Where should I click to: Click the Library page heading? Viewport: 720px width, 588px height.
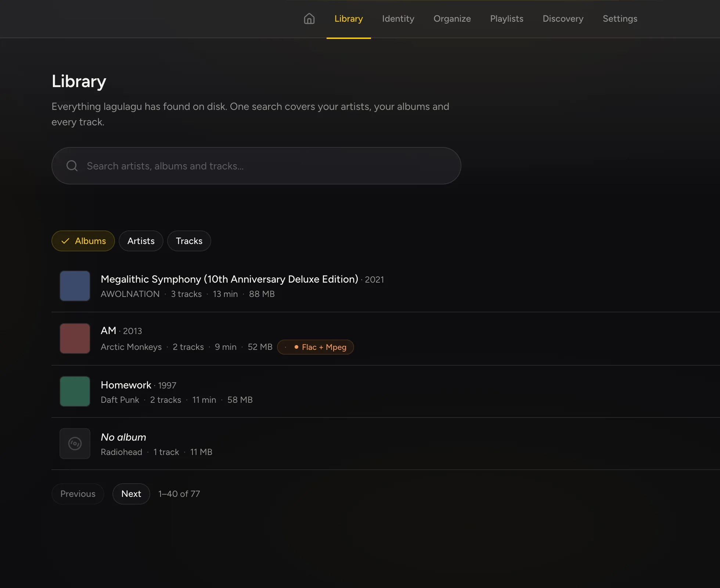tap(79, 81)
